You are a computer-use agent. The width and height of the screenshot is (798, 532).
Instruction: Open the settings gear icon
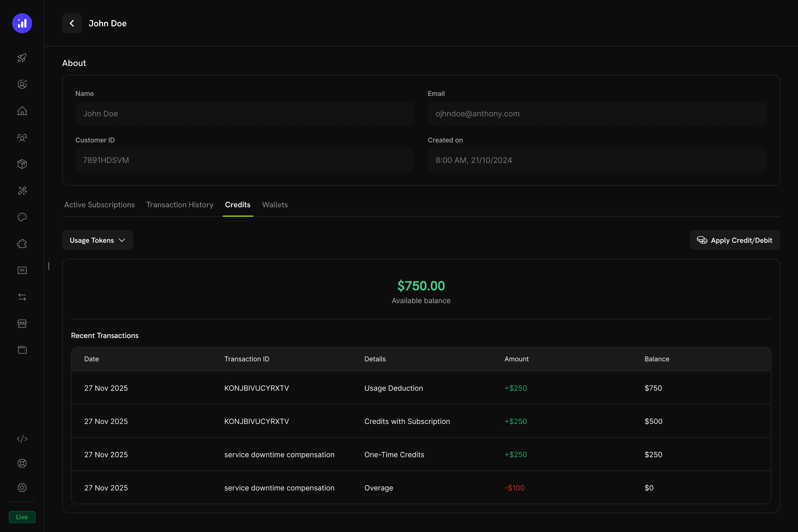click(x=22, y=488)
